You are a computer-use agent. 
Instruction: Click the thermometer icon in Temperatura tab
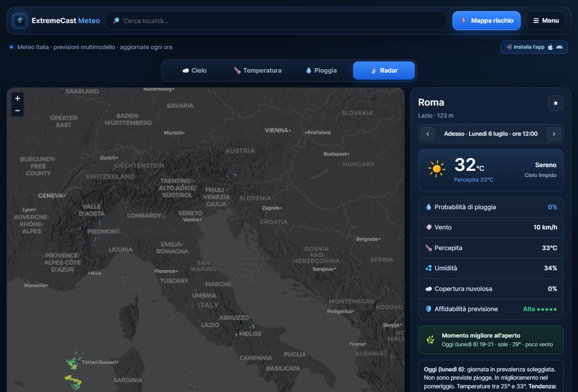[x=237, y=71]
